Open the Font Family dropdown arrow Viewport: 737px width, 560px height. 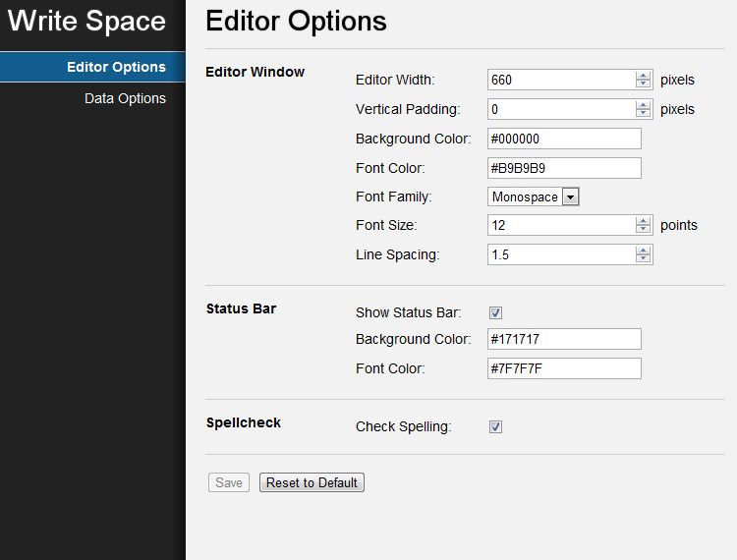point(570,196)
